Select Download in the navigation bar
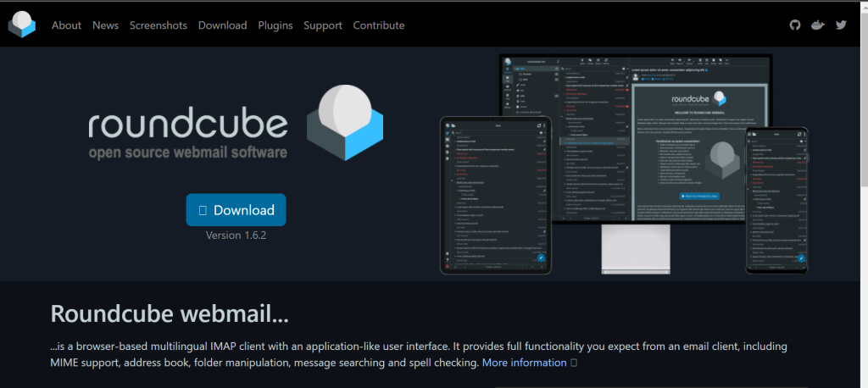 pos(223,25)
